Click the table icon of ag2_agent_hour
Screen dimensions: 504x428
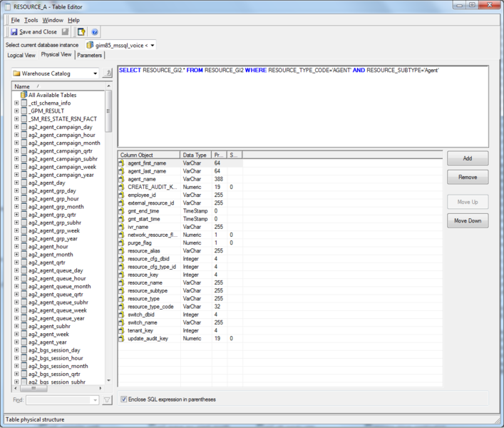[x=24, y=247]
